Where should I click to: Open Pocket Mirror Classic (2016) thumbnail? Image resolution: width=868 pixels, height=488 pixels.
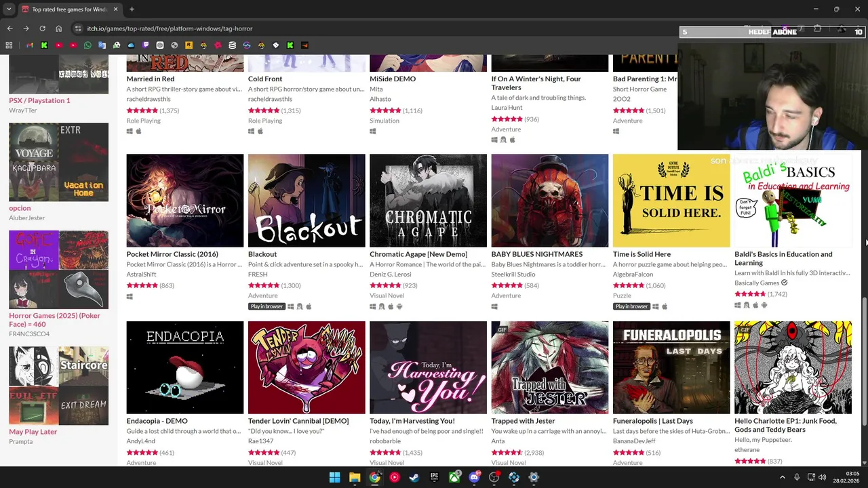(x=184, y=201)
